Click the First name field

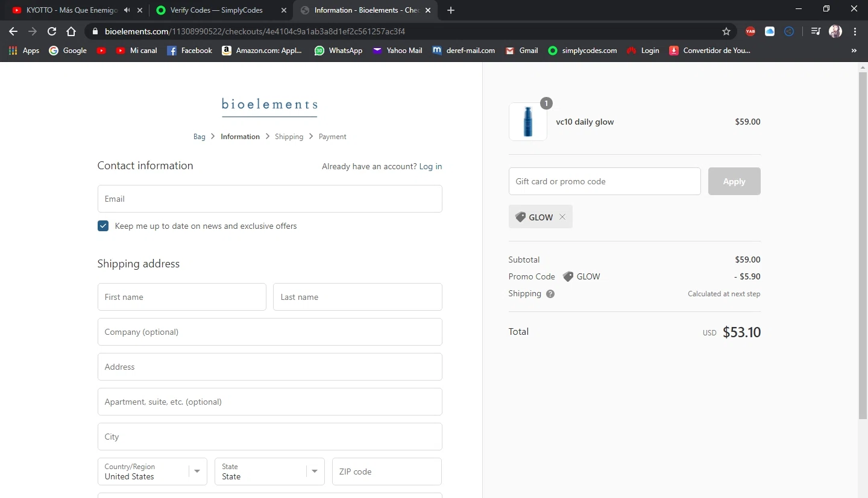[x=181, y=297]
